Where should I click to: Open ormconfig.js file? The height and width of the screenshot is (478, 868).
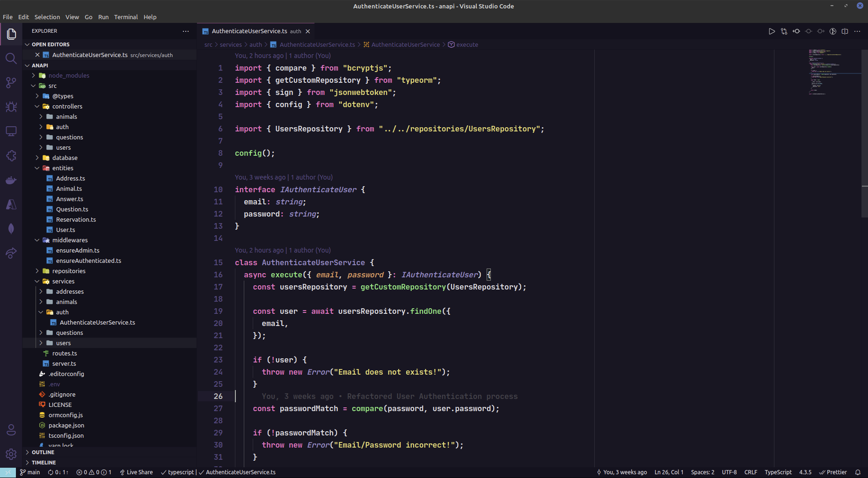point(109,415)
